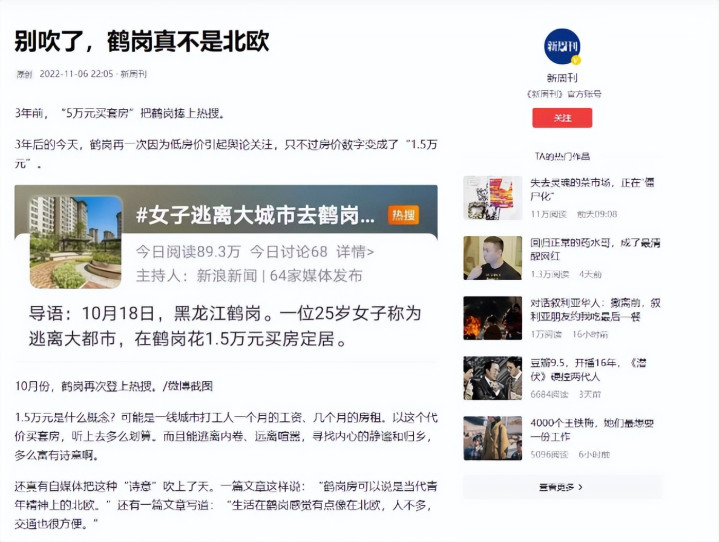Click the host line 主持人：新浪新闻
Screen dimensions: 719x542
tap(196, 276)
